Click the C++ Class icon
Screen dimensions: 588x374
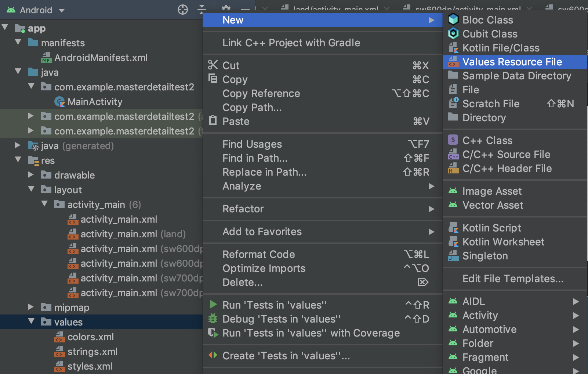(453, 140)
